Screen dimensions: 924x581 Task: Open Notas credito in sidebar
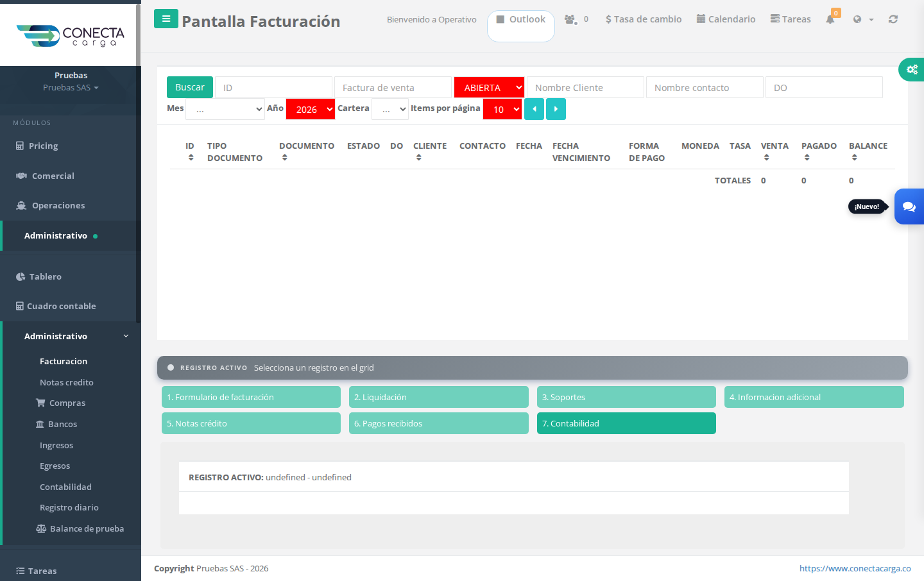(x=67, y=382)
